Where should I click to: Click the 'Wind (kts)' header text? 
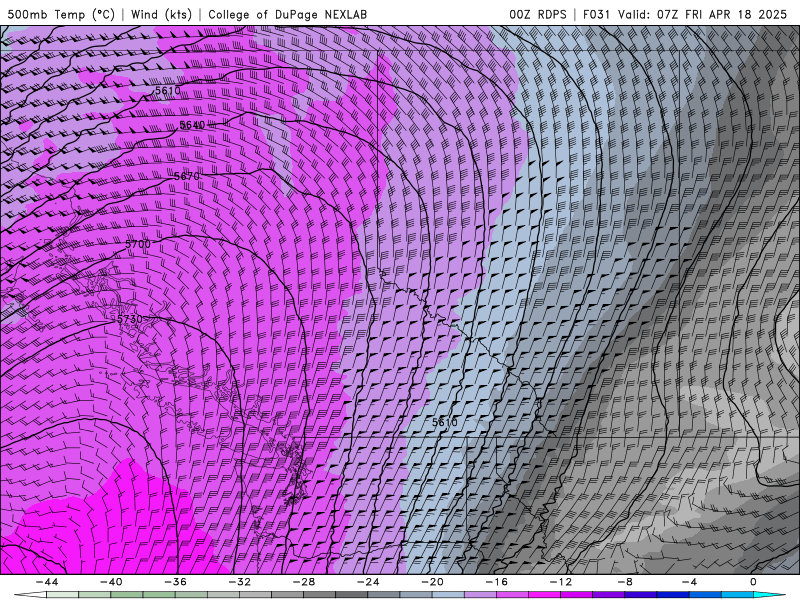pyautogui.click(x=161, y=14)
